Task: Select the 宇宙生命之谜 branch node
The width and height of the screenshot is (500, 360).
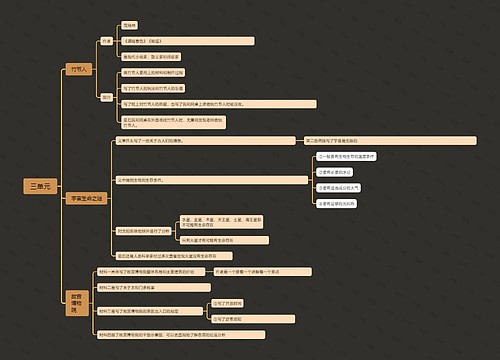Action: coord(86,198)
